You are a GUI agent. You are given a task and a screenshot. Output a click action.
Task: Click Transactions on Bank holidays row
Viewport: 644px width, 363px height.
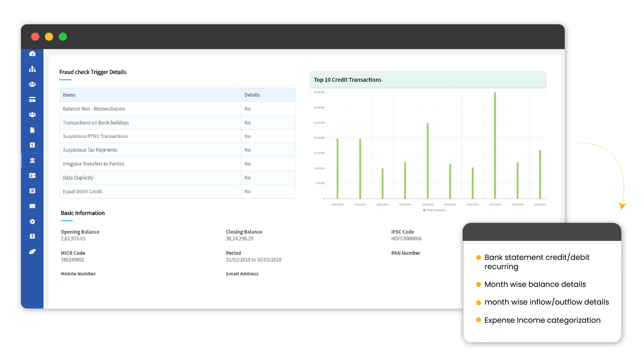tap(178, 122)
